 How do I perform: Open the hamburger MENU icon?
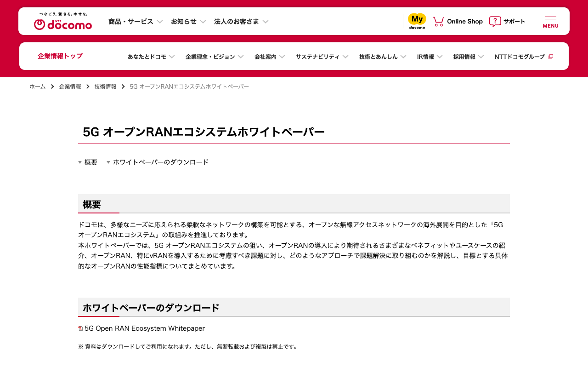pyautogui.click(x=550, y=18)
